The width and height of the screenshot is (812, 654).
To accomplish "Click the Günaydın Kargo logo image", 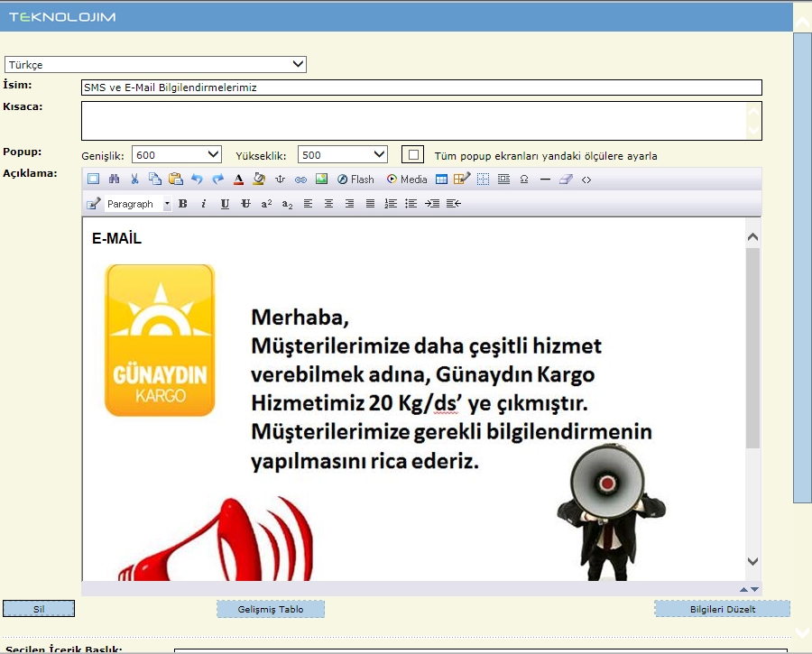I will click(x=160, y=340).
